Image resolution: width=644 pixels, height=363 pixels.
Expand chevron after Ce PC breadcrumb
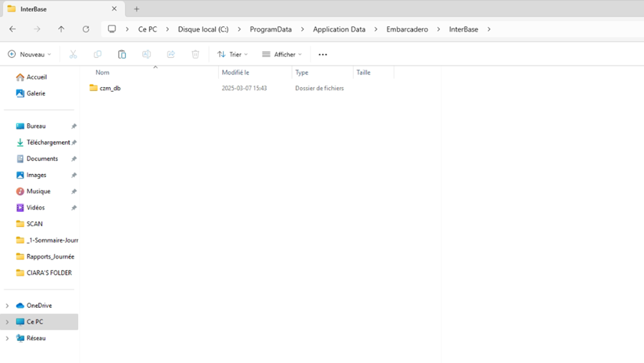point(167,29)
